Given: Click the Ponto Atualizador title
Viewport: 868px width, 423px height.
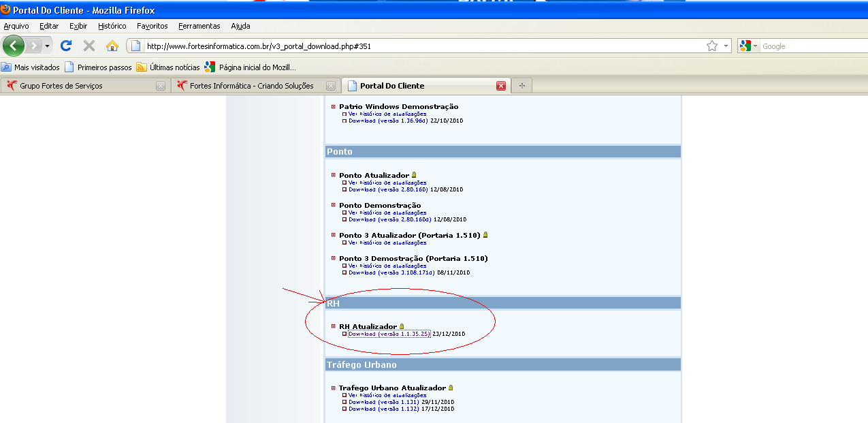Looking at the screenshot, I should [374, 175].
